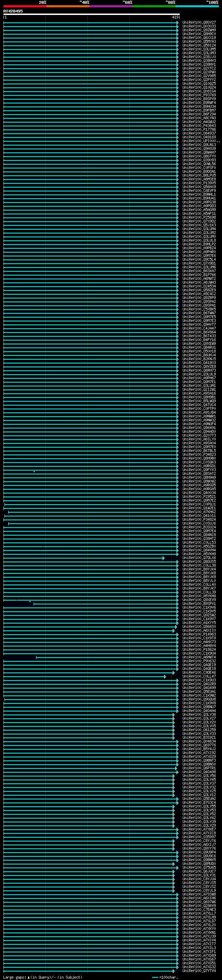Select hit label UniRef100_P14963

[199, 634]
